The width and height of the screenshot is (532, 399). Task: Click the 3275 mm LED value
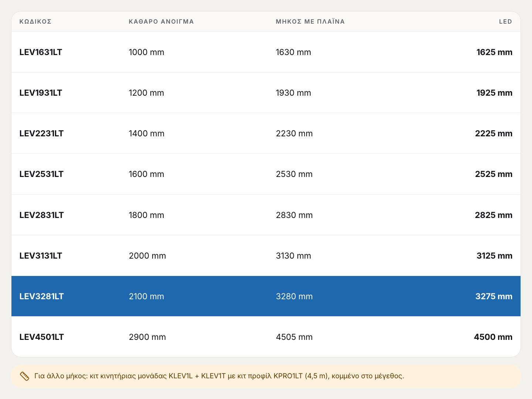coord(494,296)
